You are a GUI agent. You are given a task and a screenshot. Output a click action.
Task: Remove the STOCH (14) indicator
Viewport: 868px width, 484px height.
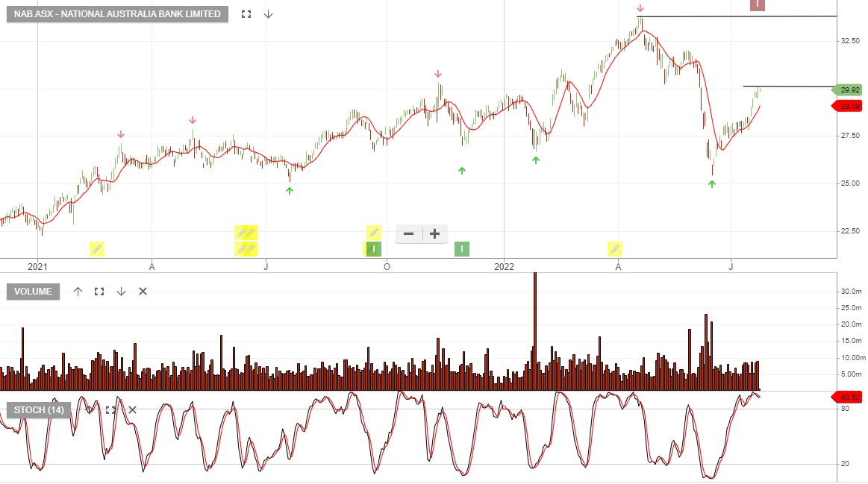131,409
